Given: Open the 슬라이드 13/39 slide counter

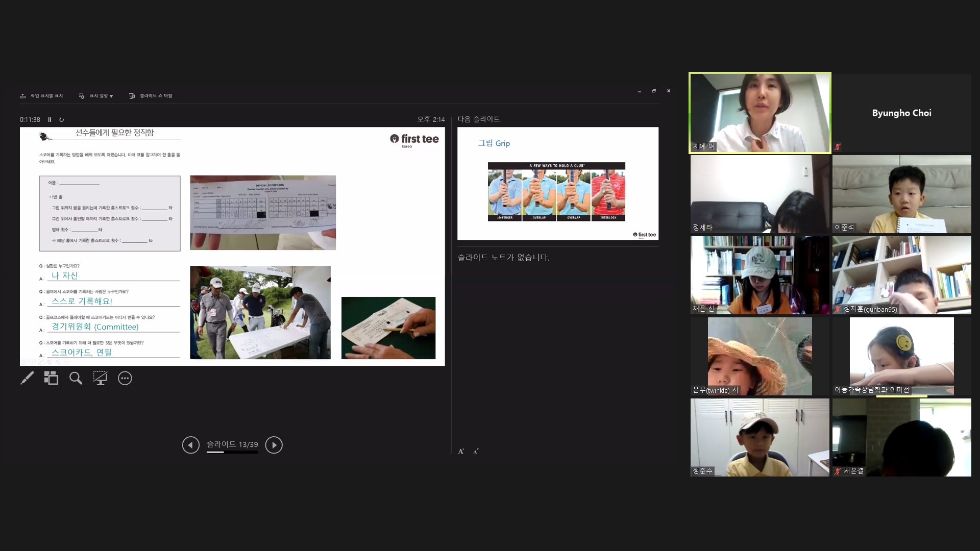Looking at the screenshot, I should 232,444.
